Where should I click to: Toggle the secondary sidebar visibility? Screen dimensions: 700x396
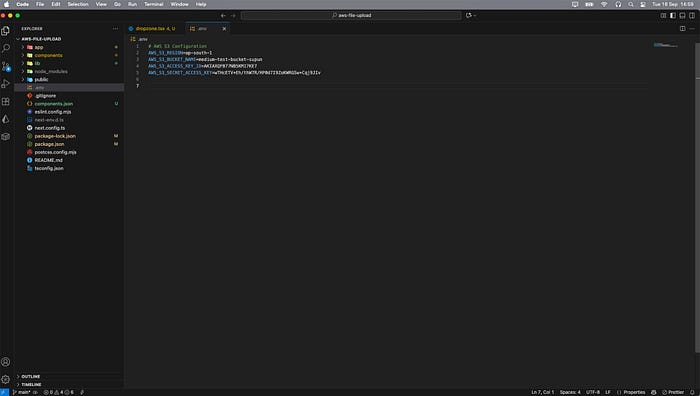pos(692,15)
